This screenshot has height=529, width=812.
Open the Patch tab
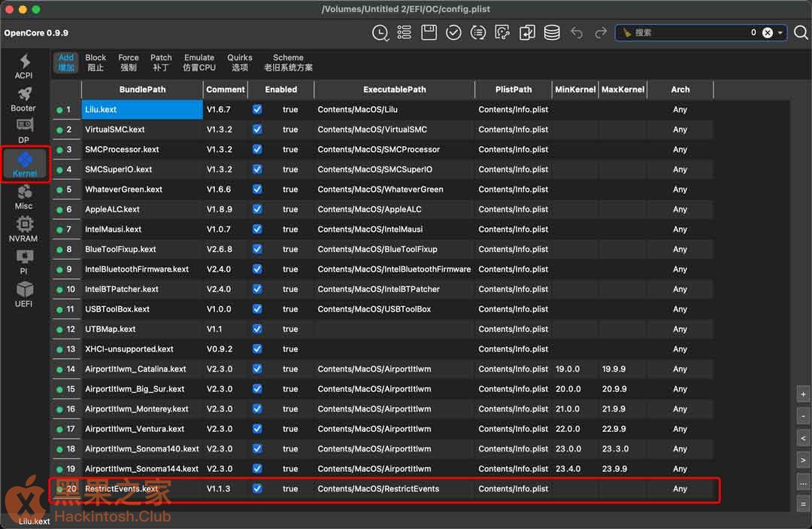[x=161, y=62]
